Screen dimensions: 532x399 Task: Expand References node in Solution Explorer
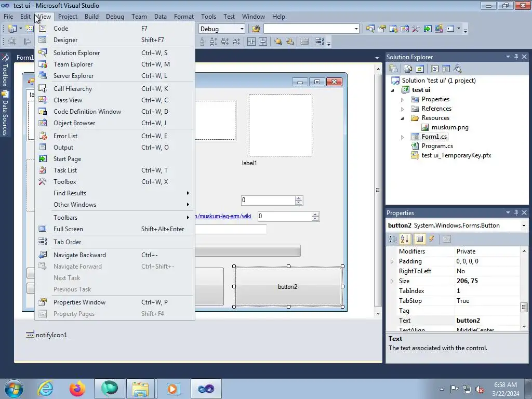(x=403, y=109)
